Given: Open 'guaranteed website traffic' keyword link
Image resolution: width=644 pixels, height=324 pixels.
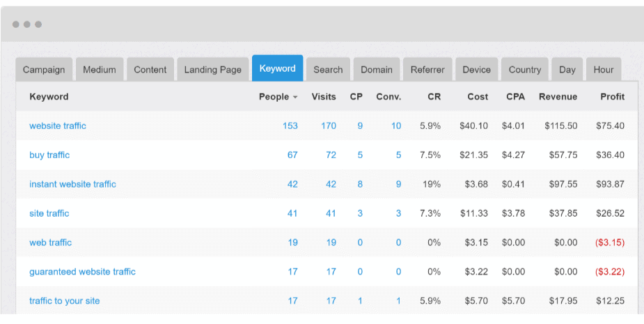Looking at the screenshot, I should 82,272.
